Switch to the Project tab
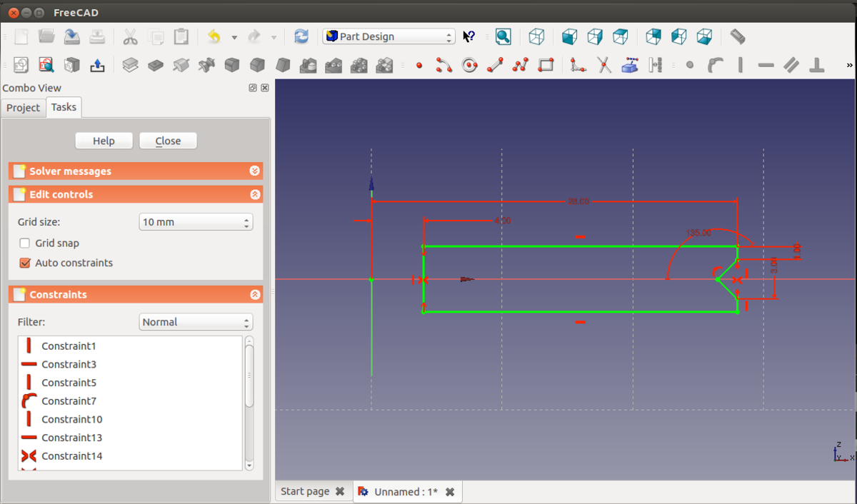The width and height of the screenshot is (857, 504). [x=24, y=108]
